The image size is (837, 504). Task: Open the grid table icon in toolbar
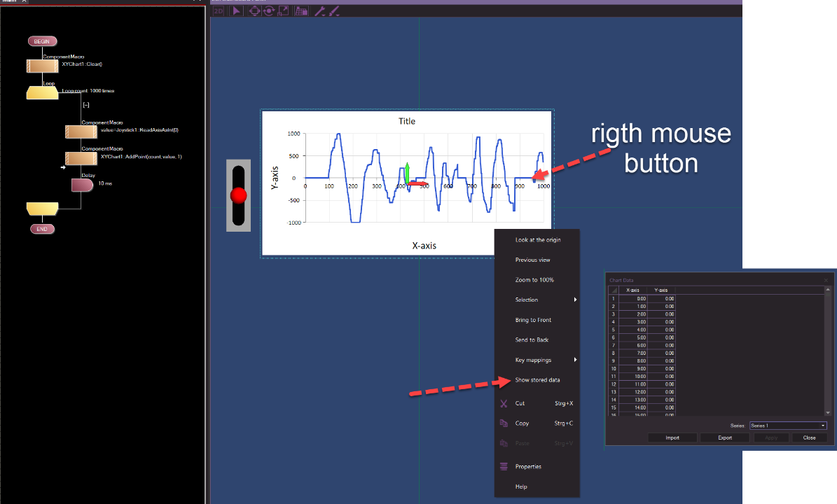[301, 10]
